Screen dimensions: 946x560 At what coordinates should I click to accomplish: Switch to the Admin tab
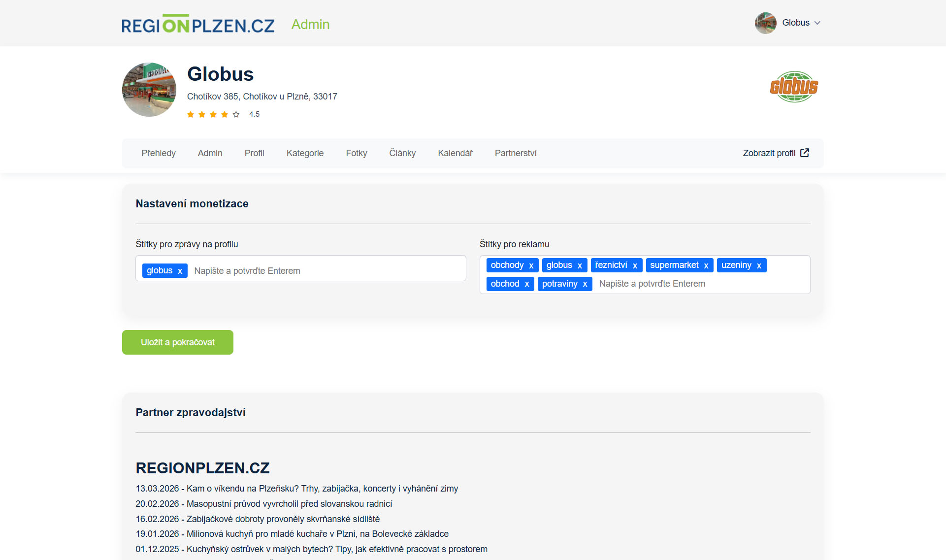pos(210,153)
